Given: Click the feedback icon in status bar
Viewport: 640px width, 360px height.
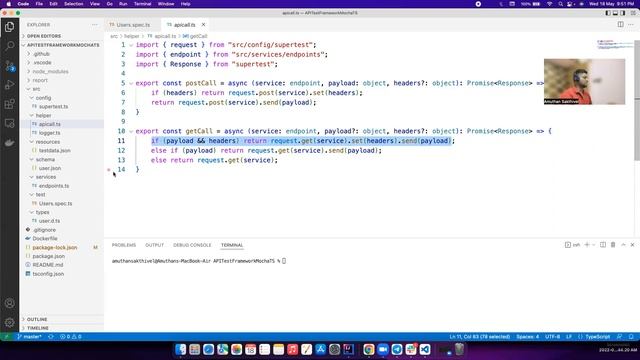Looking at the screenshot, I should [x=620, y=337].
